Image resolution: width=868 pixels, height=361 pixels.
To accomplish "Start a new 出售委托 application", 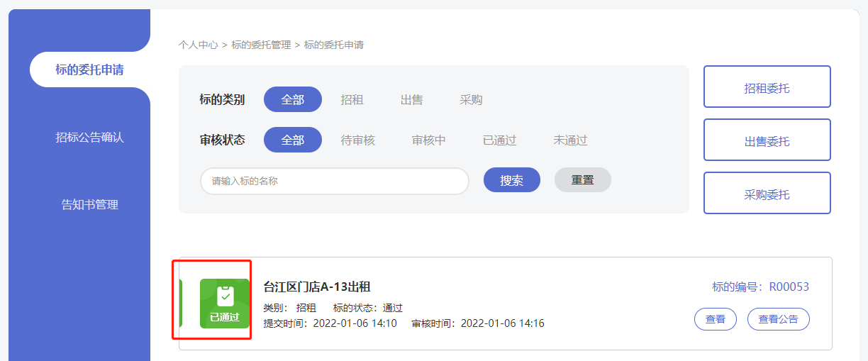I will [x=767, y=140].
